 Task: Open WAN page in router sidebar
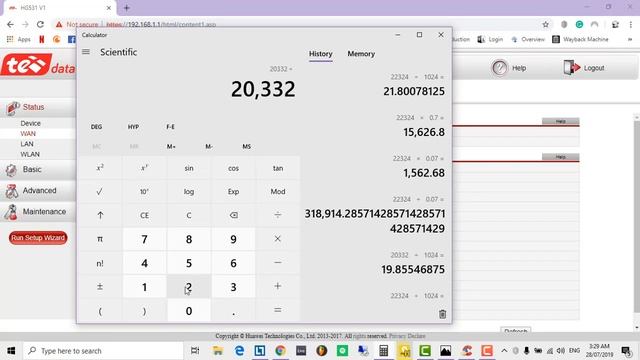pyautogui.click(x=28, y=133)
